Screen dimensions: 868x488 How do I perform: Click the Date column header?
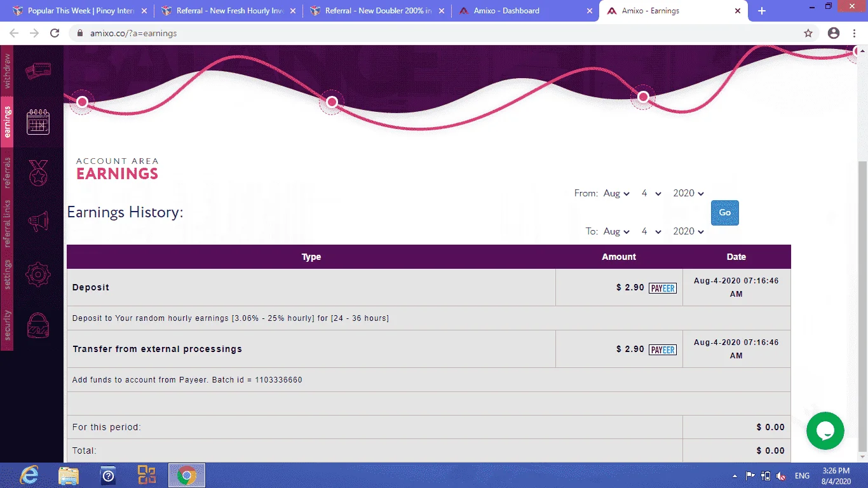click(x=736, y=257)
